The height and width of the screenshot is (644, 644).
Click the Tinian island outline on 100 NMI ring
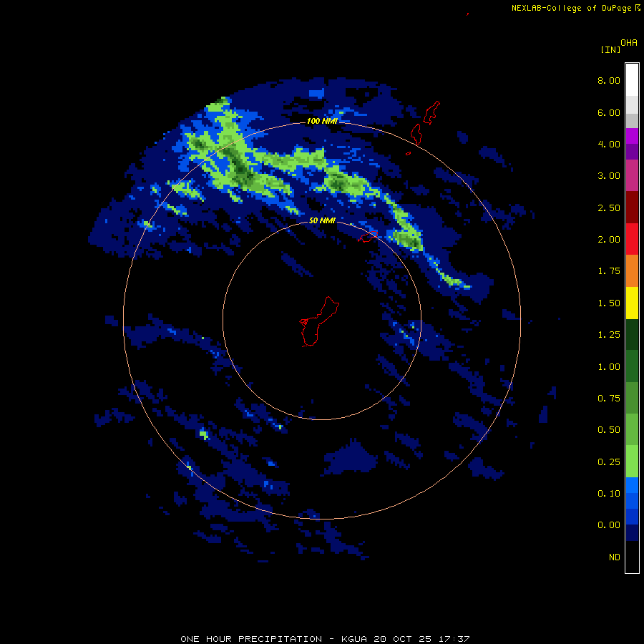pyautogui.click(x=416, y=135)
